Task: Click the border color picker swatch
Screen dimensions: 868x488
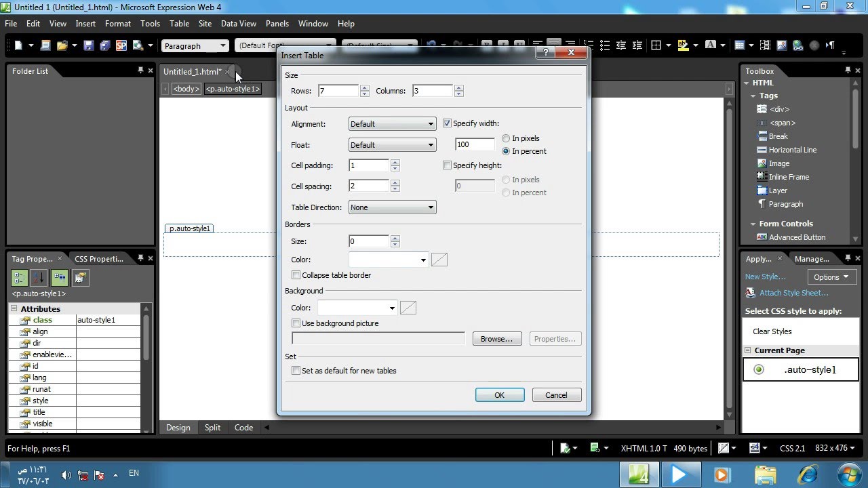Action: (439, 260)
